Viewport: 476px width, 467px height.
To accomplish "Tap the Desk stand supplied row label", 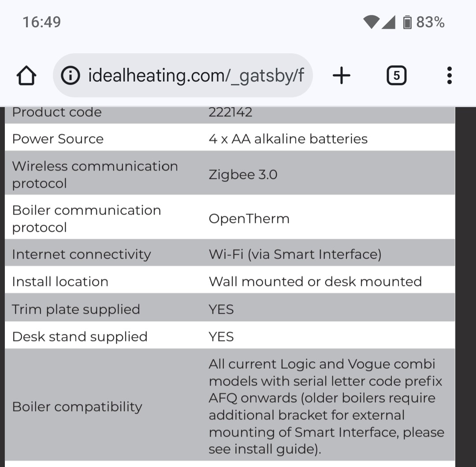I will point(80,337).
